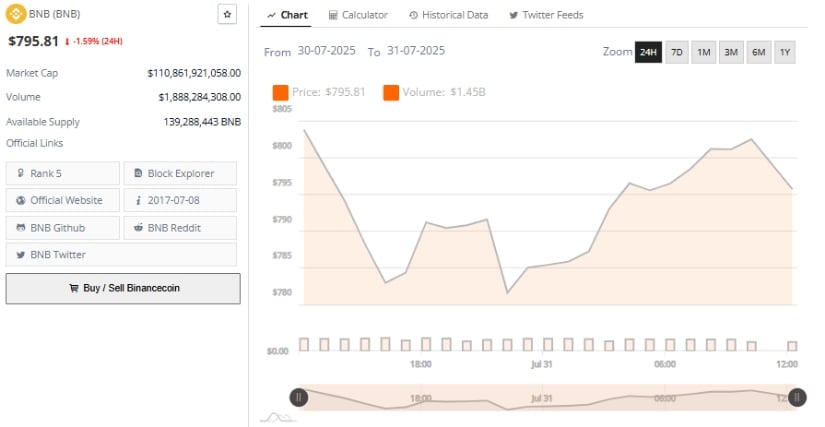Open the Block Explorer link
Viewport: 825px width, 427px height.
[180, 174]
